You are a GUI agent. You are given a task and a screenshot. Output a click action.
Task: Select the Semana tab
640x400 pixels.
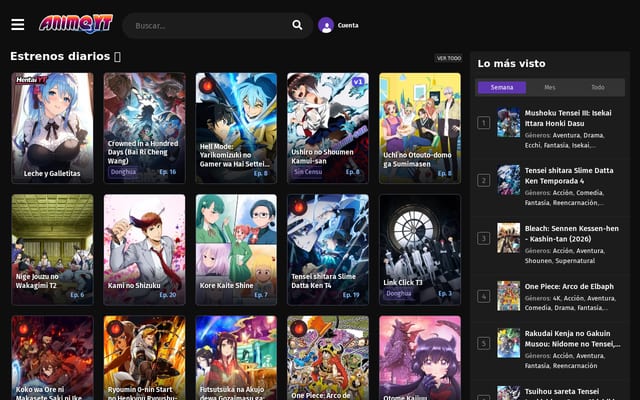click(x=502, y=87)
